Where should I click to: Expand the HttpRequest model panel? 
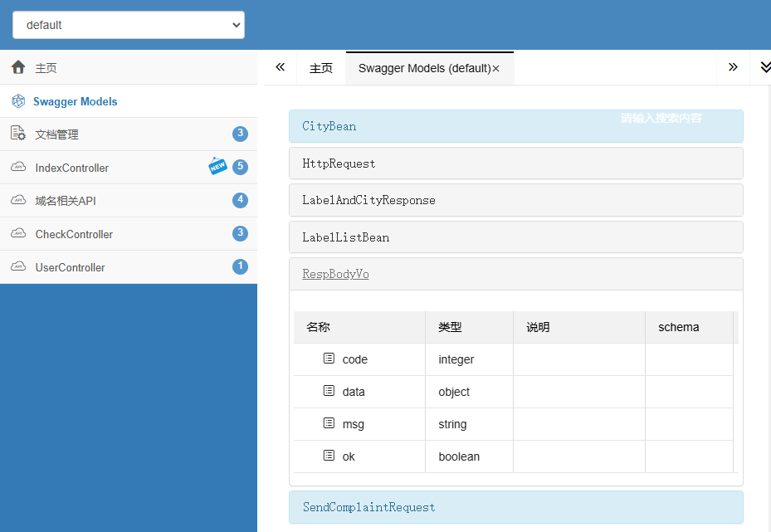[x=339, y=164]
